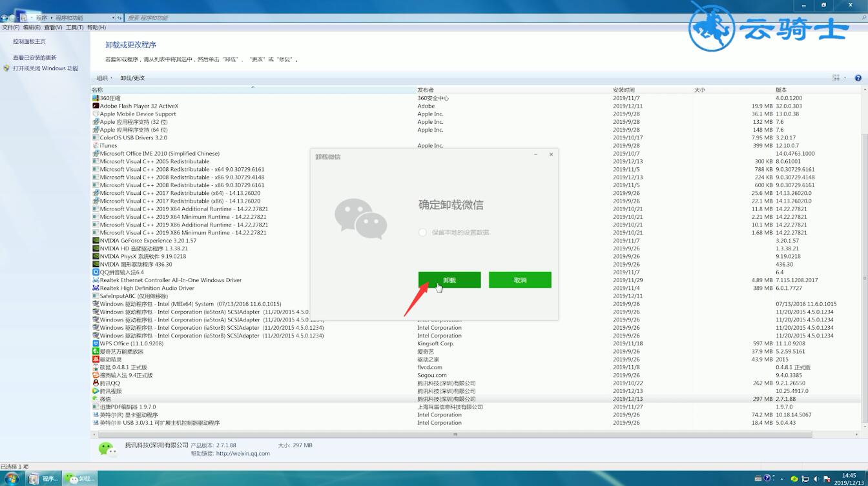Open the view options dropdown arrow
868x486 pixels.
[845, 78]
